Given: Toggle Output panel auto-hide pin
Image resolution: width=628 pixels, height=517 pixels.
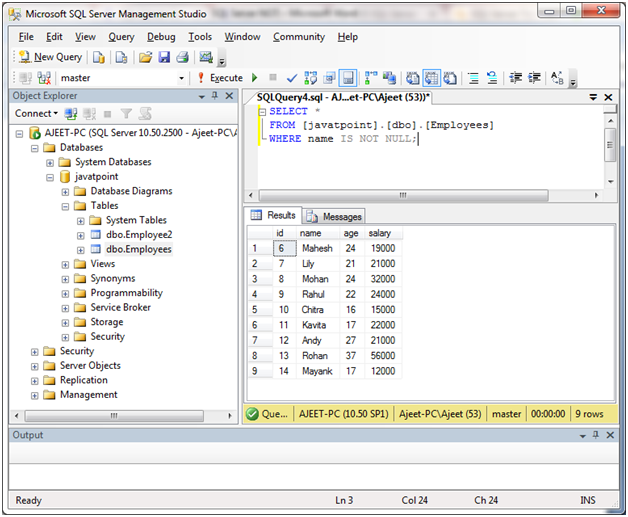Looking at the screenshot, I should tap(596, 435).
